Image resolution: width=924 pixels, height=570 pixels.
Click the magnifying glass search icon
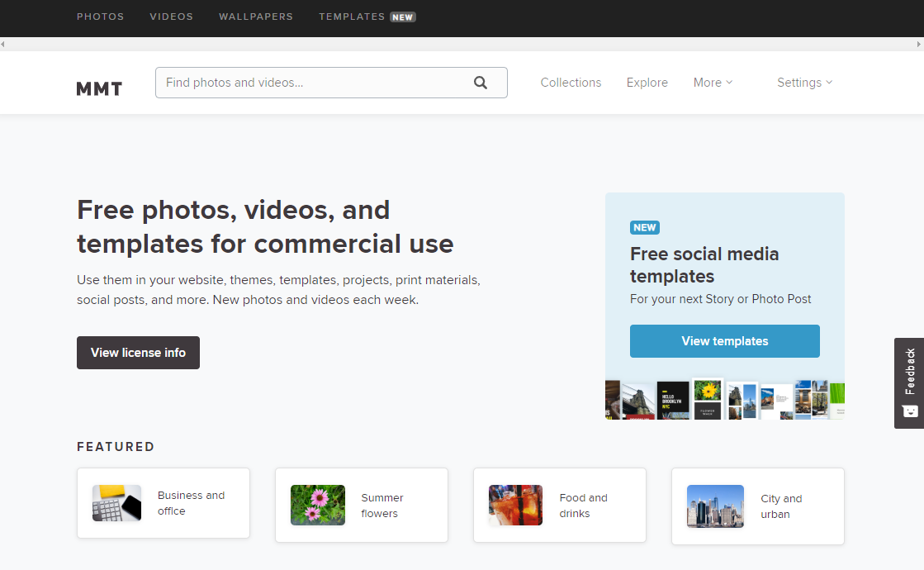(481, 83)
